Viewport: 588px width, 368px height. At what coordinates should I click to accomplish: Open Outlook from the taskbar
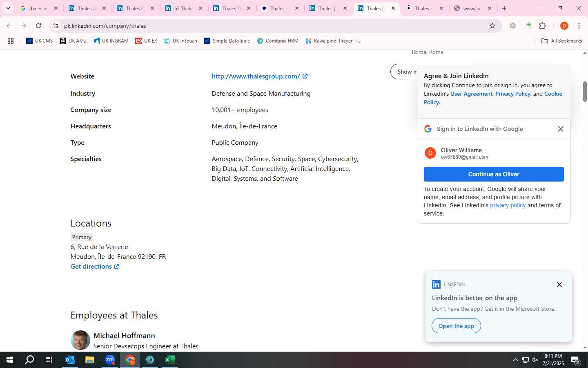coord(70,360)
